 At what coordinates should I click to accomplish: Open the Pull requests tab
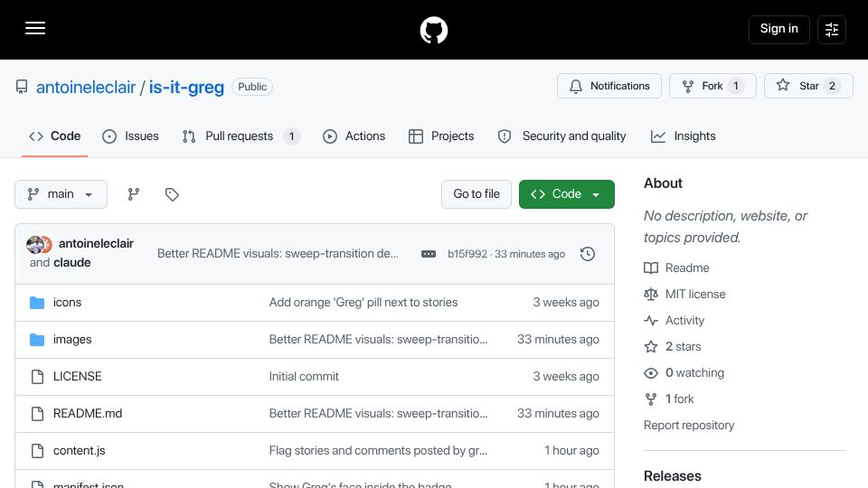click(241, 136)
